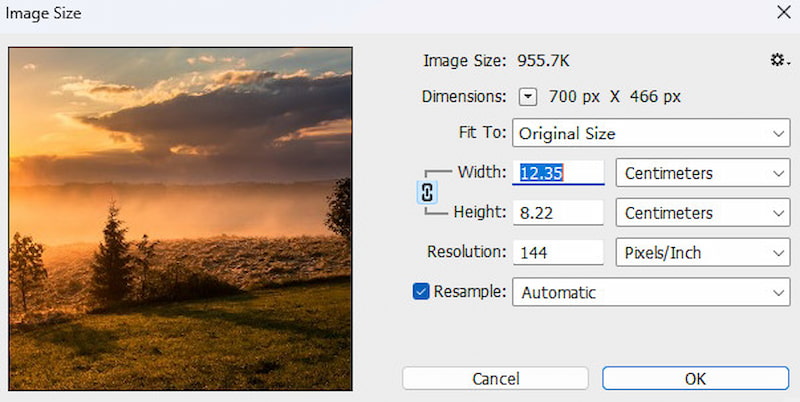Image resolution: width=800 pixels, height=402 pixels.
Task: Click the Height field showing 8.22
Action: [x=558, y=212]
